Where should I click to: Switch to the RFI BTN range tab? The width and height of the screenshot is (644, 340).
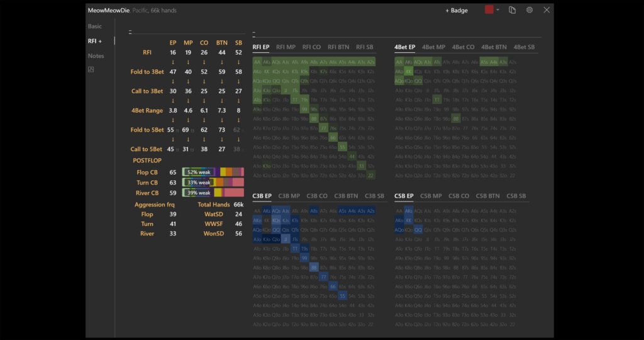click(338, 47)
